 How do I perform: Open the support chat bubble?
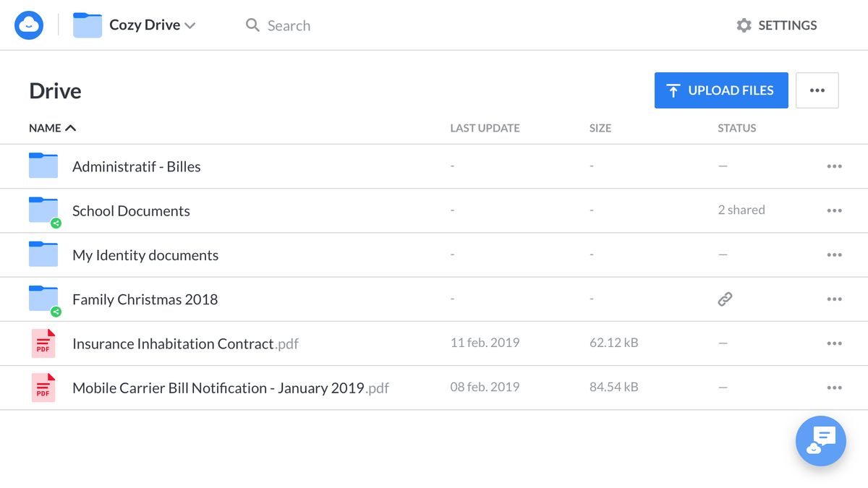point(820,441)
